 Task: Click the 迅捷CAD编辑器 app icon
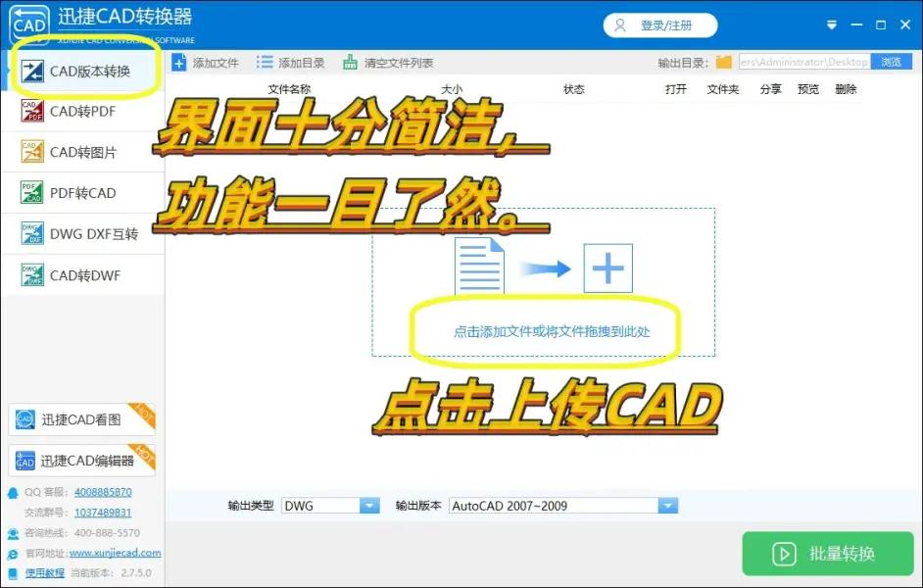coord(25,461)
